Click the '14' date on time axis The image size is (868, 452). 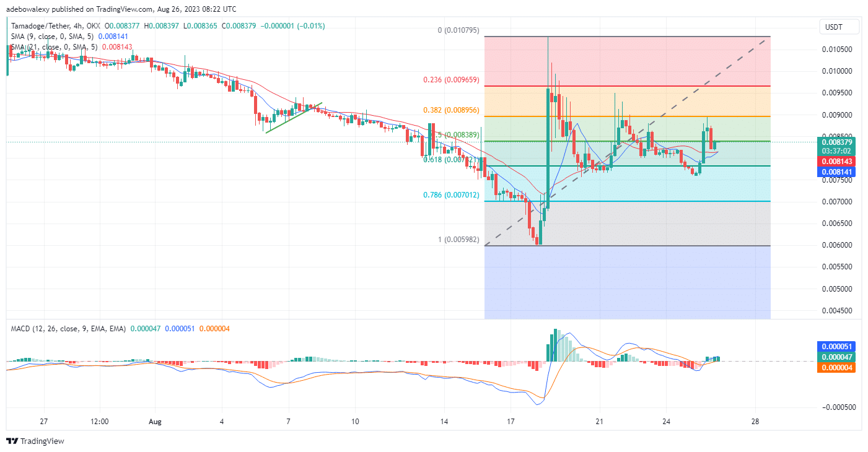444,422
